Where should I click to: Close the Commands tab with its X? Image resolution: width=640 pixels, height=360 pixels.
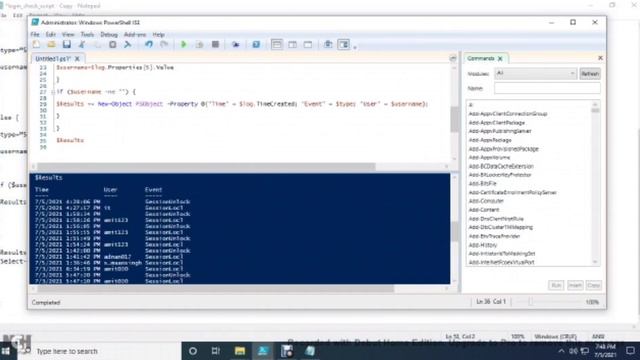(500, 59)
